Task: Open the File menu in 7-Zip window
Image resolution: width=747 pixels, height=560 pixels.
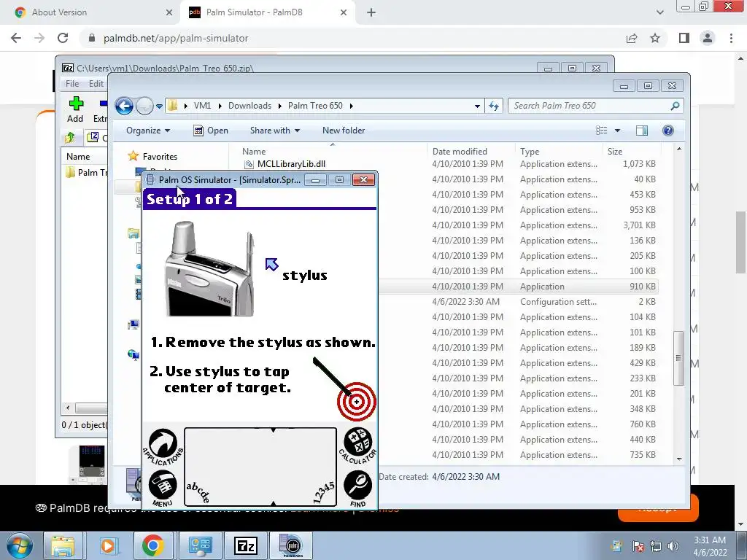Action: pyautogui.click(x=72, y=84)
